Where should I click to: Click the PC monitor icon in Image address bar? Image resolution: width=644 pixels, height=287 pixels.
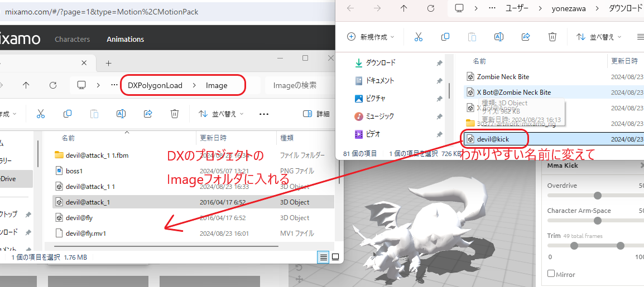pos(81,85)
